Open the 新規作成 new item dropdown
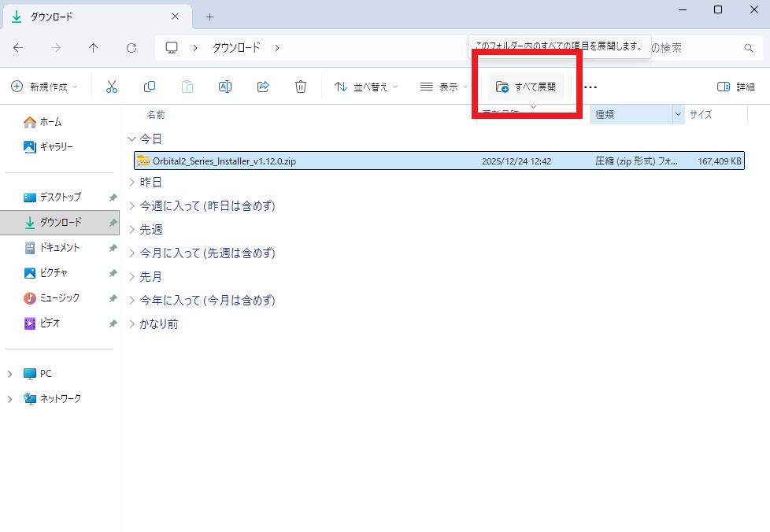 point(45,87)
